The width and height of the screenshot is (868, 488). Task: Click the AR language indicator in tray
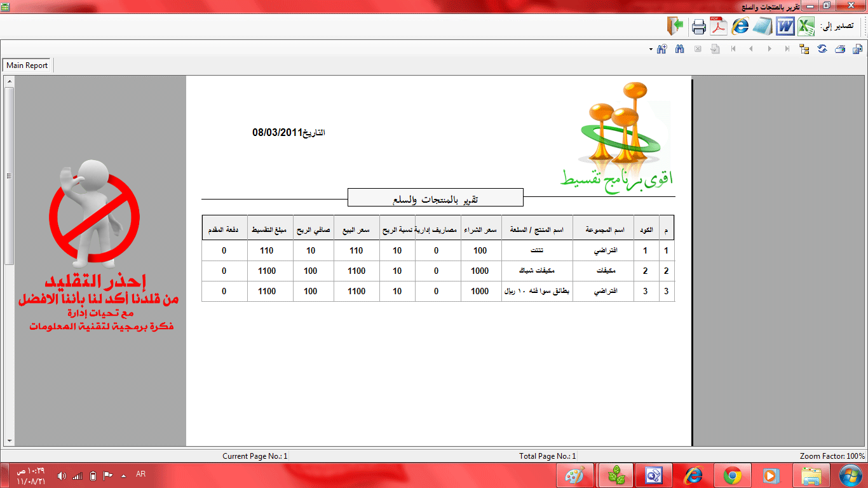(140, 474)
